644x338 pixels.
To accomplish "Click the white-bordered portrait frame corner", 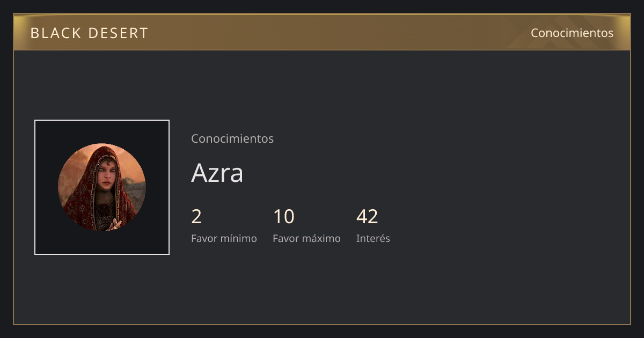I will (x=35, y=121).
